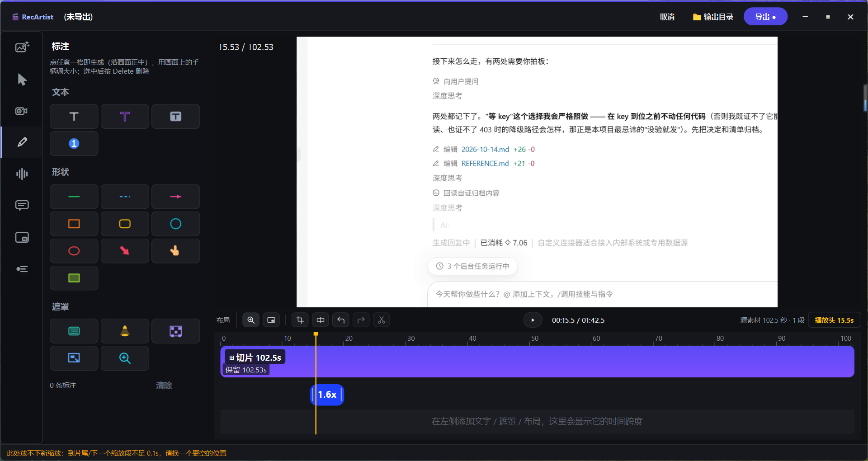This screenshot has height=461, width=868.
Task: Play the video preview
Action: coord(533,320)
